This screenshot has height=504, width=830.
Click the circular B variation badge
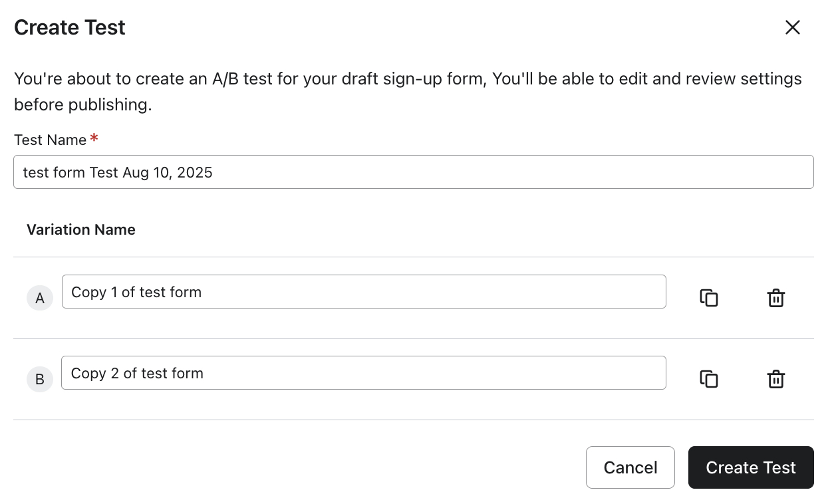40,380
